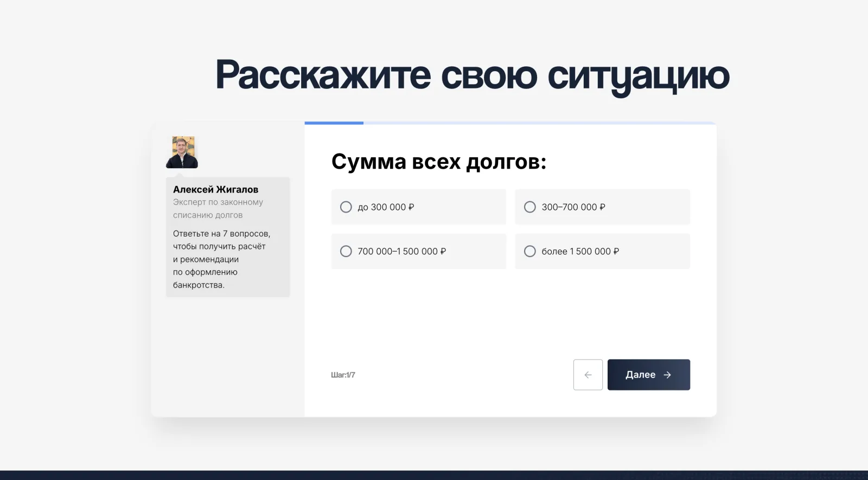This screenshot has width=868, height=480.
Task: Click the name "Алексей Жигалов"
Action: [215, 189]
